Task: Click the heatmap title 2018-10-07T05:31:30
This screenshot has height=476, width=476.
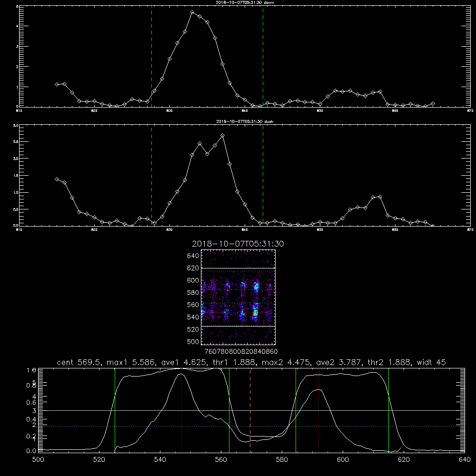Action: [x=238, y=244]
